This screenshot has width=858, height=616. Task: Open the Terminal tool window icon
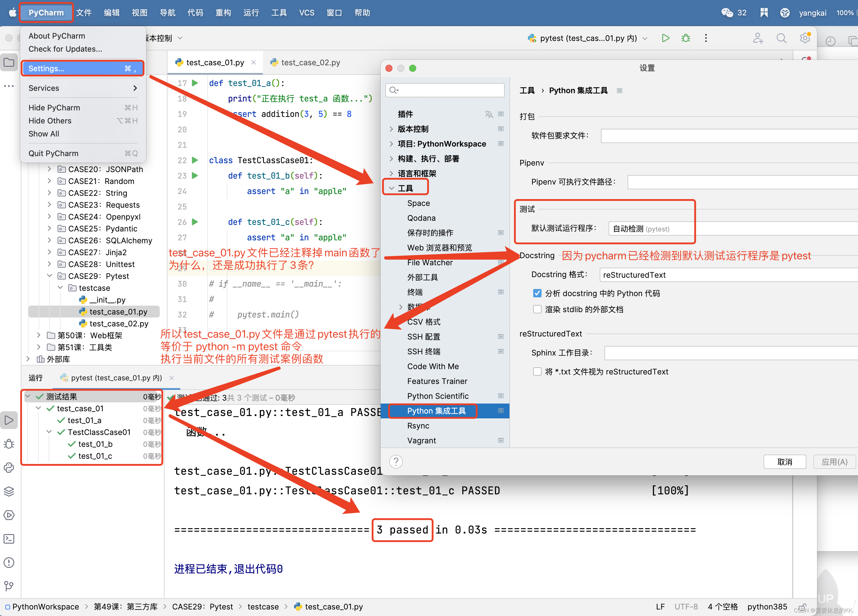click(9, 539)
